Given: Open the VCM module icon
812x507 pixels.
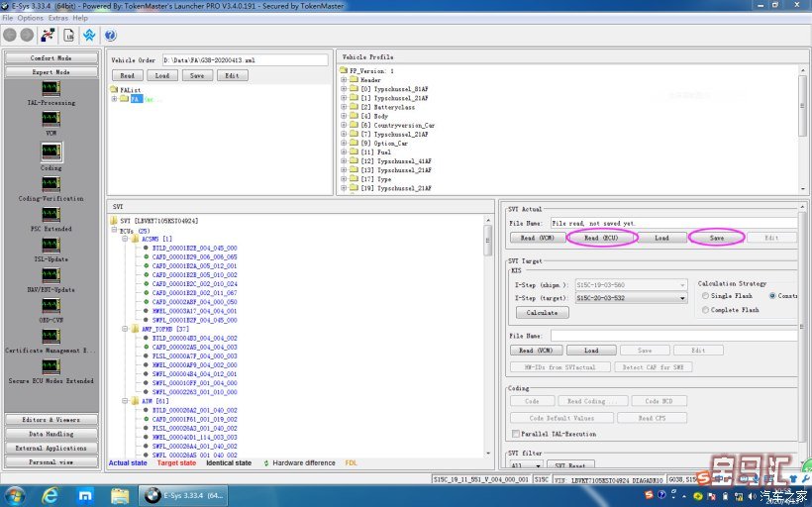Looking at the screenshot, I should (51, 119).
